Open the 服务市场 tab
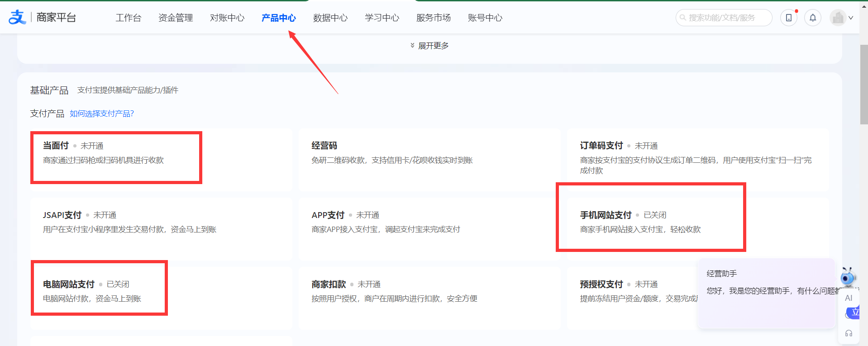Viewport: 868px width, 346px height. click(434, 18)
